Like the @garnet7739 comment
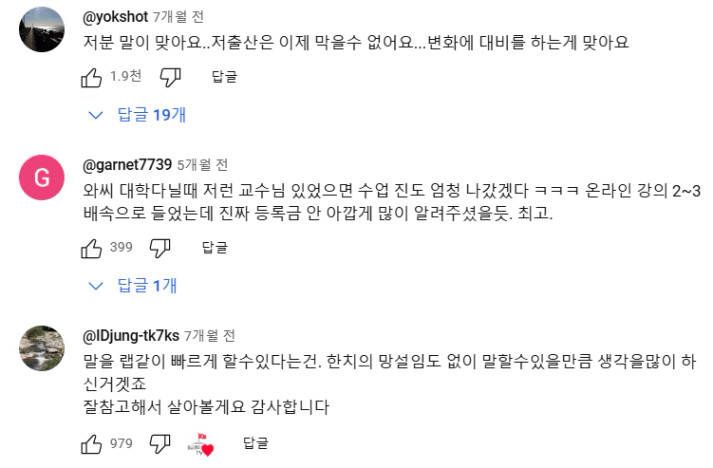Image resolution: width=713 pixels, height=468 pixels. point(91,246)
